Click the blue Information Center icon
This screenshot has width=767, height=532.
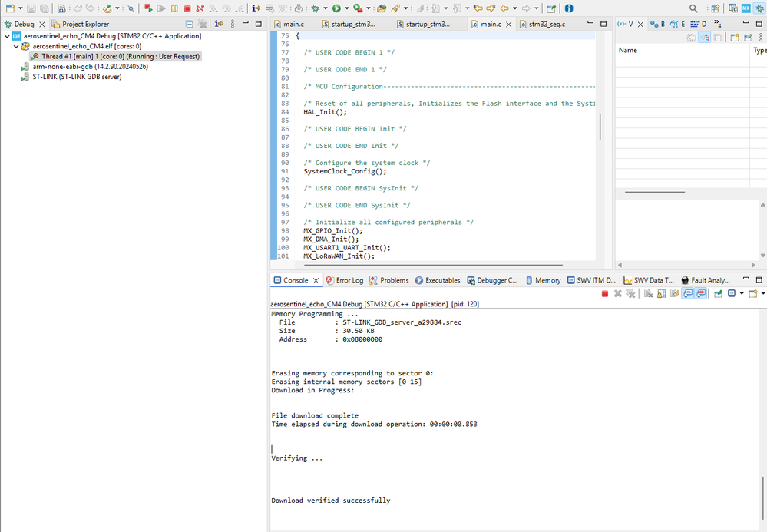click(x=569, y=8)
